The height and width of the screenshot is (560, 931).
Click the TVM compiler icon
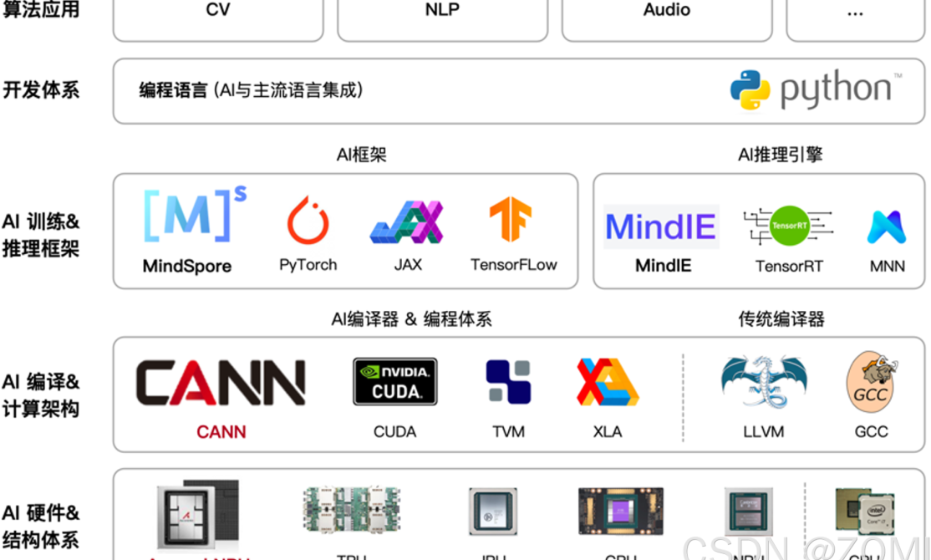506,380
